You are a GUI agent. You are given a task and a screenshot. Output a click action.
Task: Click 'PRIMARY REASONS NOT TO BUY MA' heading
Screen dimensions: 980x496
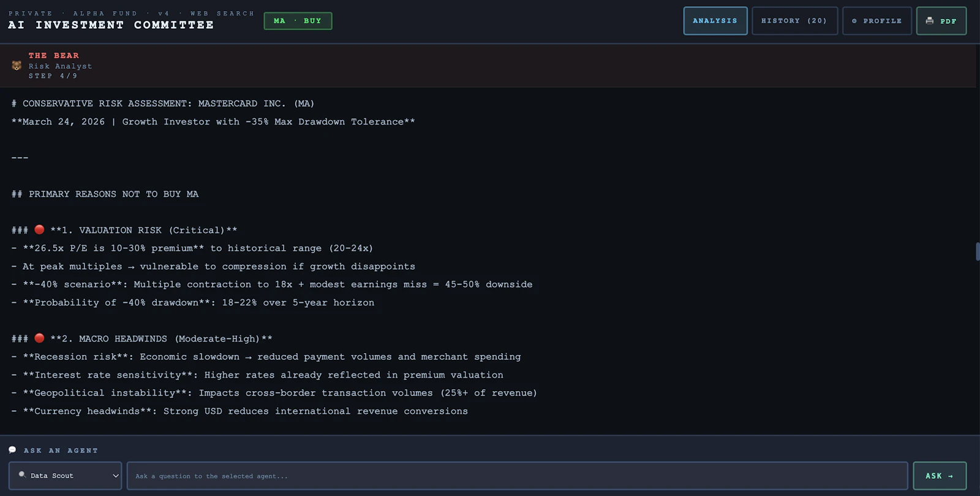(105, 194)
